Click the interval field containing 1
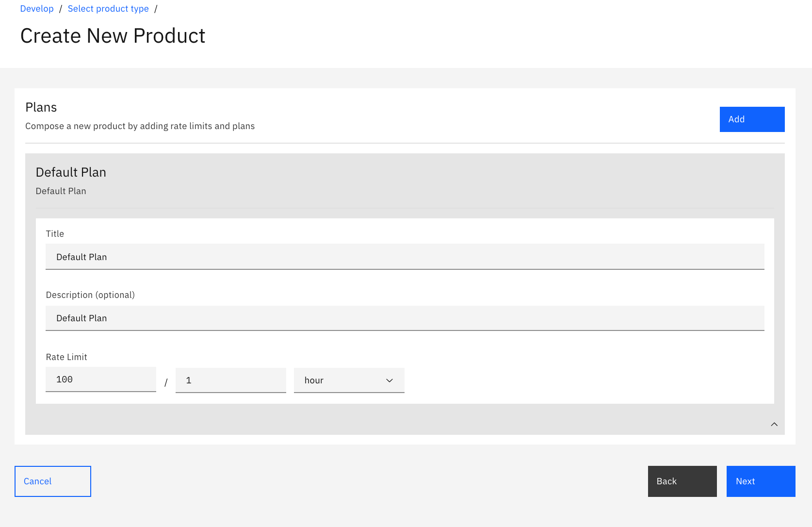The width and height of the screenshot is (812, 527). (x=230, y=380)
